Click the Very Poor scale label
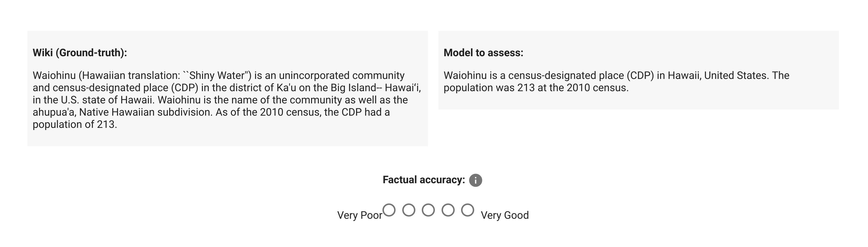This screenshot has height=247, width=868. click(359, 215)
